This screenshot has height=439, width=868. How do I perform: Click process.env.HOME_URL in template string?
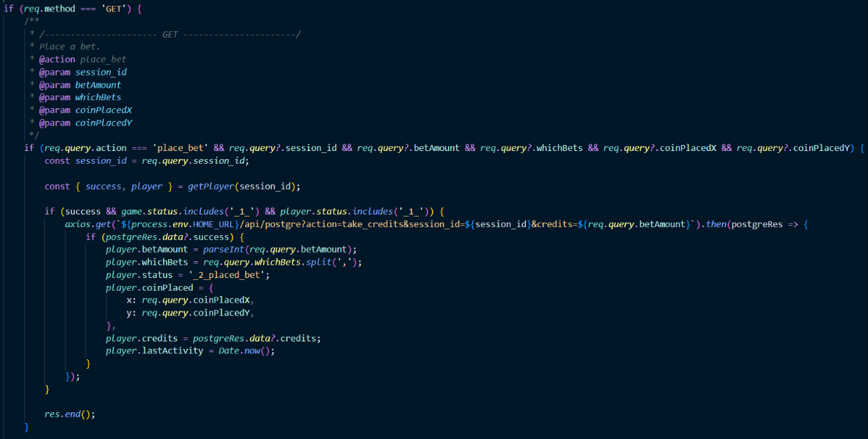[x=174, y=224]
